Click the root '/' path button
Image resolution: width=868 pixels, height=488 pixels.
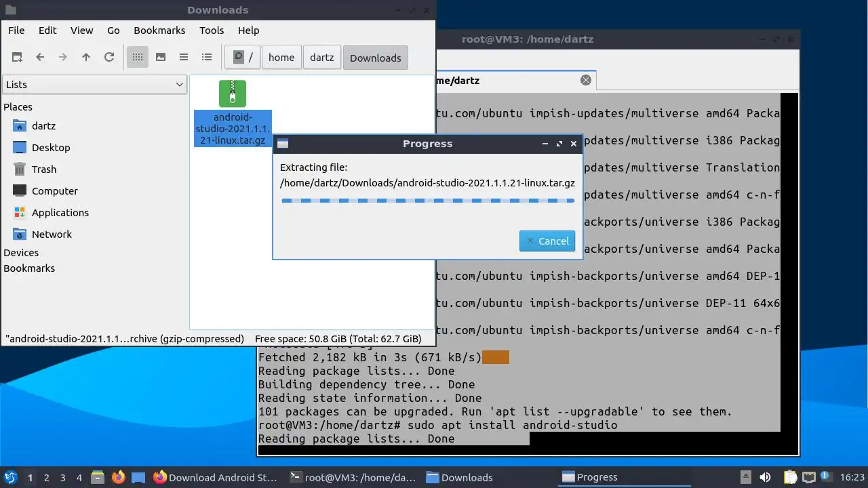pos(243,58)
